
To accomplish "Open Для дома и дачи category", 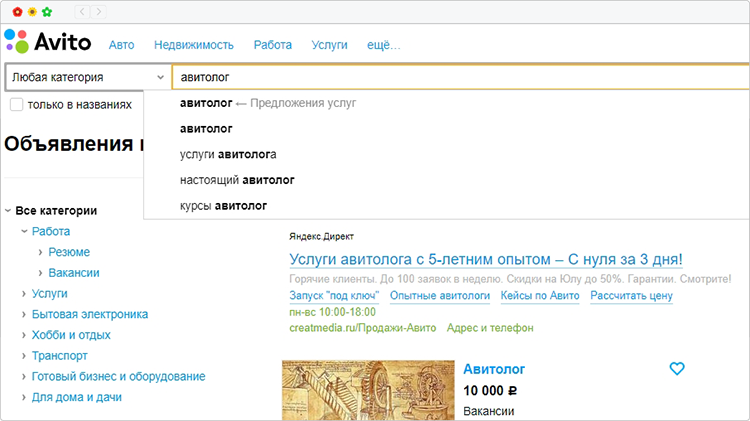I will point(77,397).
